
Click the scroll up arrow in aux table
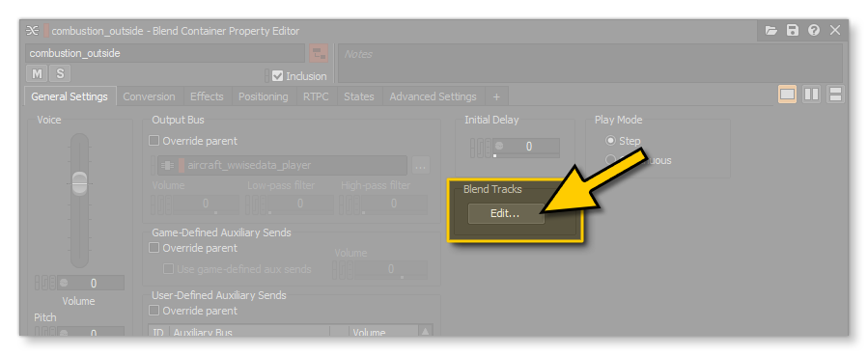pyautogui.click(x=426, y=332)
